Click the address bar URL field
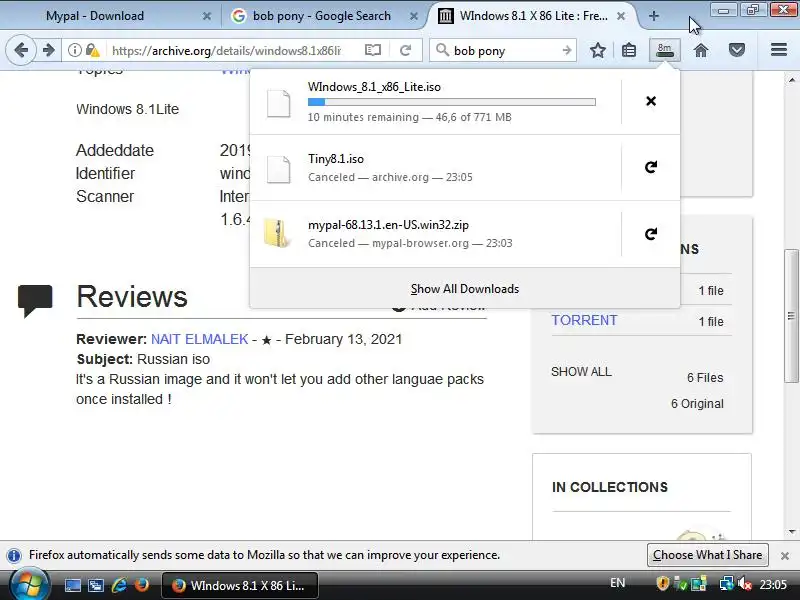 point(227,51)
